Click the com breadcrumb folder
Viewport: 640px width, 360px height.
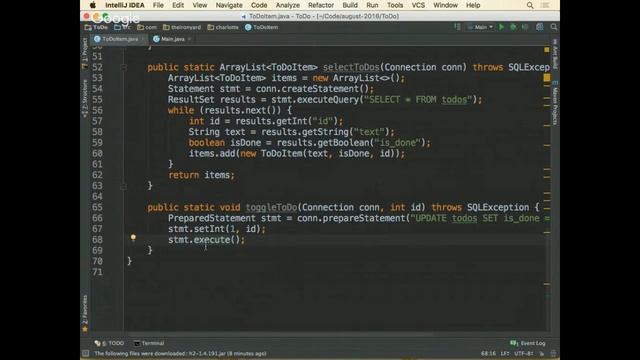pyautogui.click(x=147, y=27)
